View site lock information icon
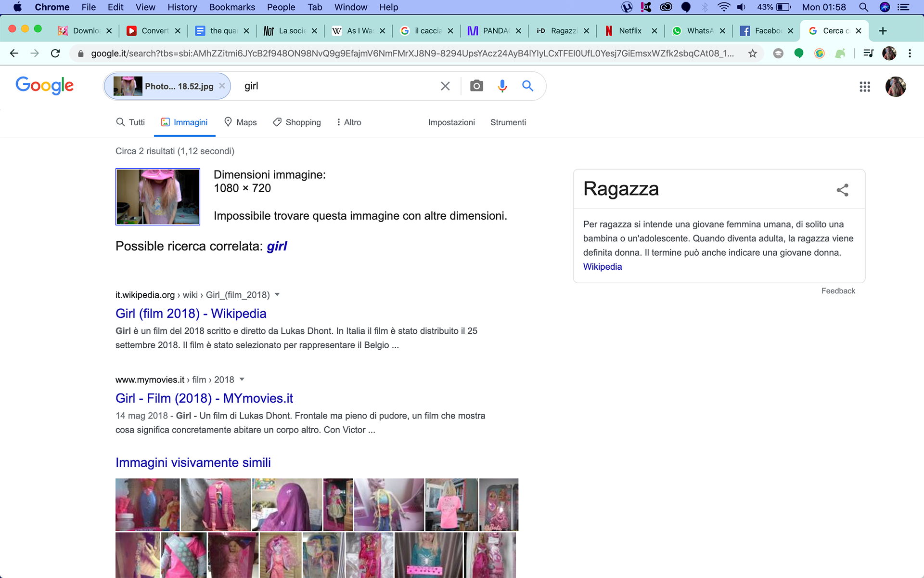 pos(81,53)
